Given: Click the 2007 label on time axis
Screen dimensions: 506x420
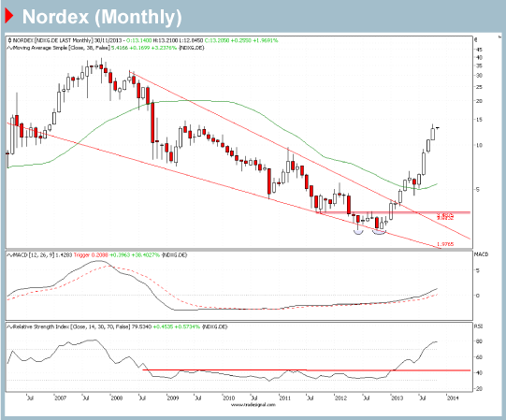Looking at the screenshot, I should (x=61, y=398).
